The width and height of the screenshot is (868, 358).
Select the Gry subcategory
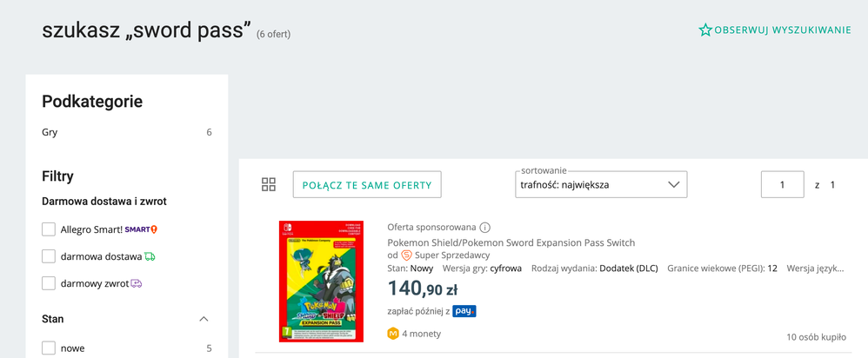50,132
